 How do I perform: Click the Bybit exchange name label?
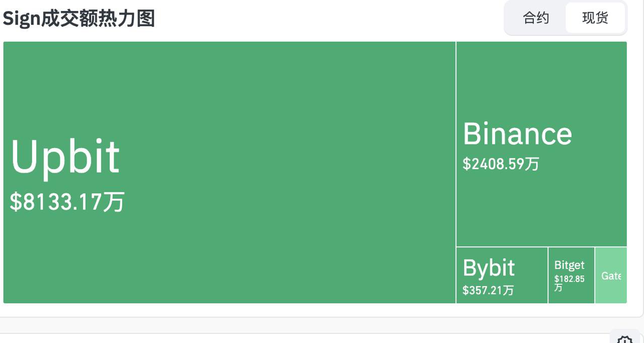489,268
